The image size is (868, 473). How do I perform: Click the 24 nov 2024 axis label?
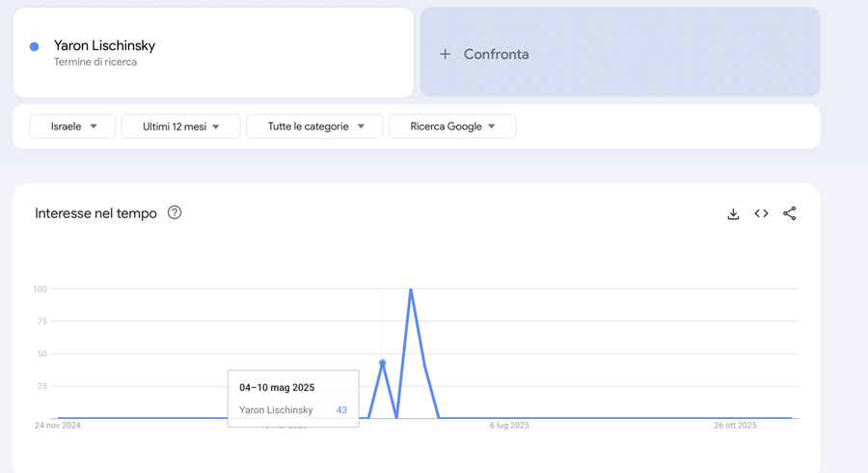58,425
